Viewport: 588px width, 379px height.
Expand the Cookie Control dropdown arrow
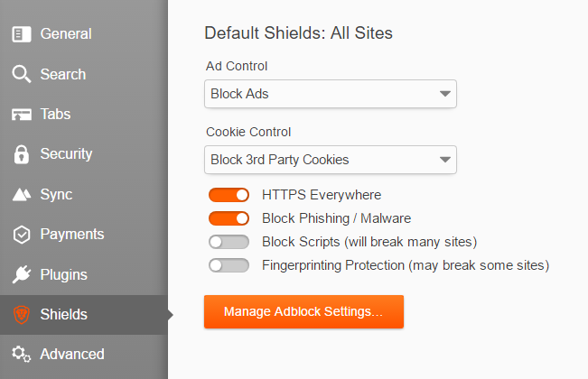tap(445, 160)
